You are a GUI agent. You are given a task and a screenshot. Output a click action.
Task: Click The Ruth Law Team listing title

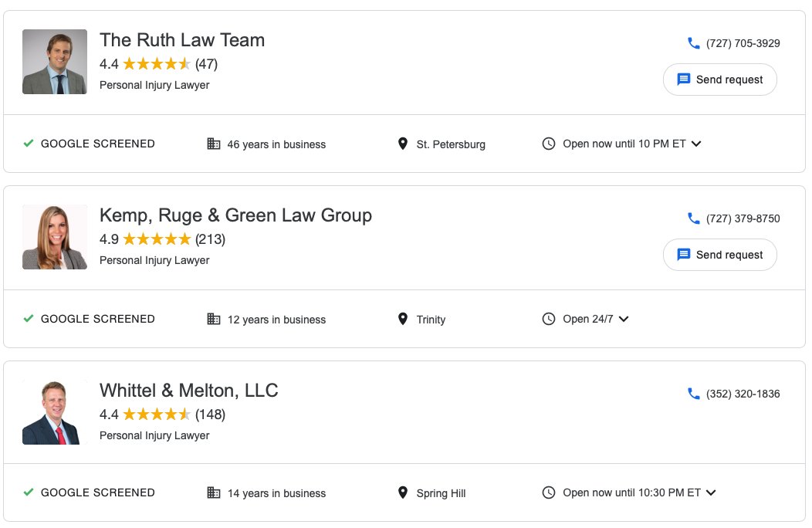coord(181,40)
